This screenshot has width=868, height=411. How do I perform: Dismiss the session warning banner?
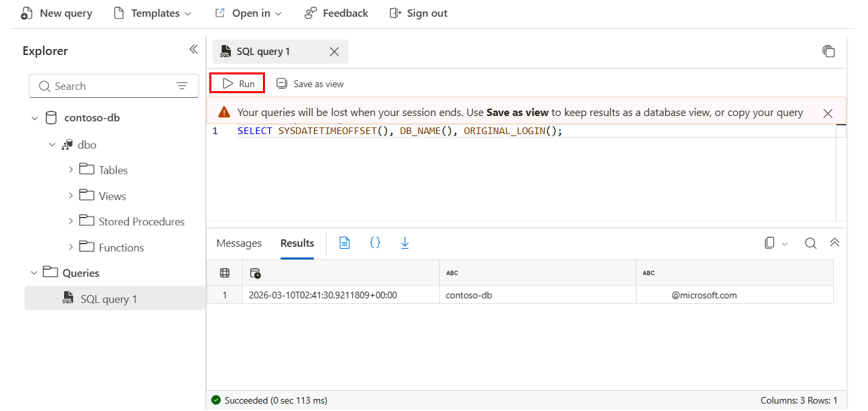[828, 113]
